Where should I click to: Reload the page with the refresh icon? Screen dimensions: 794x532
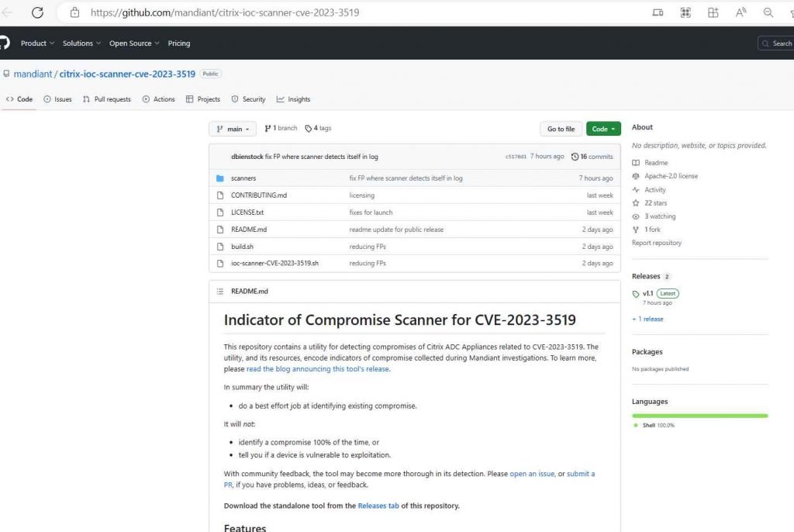click(37, 12)
